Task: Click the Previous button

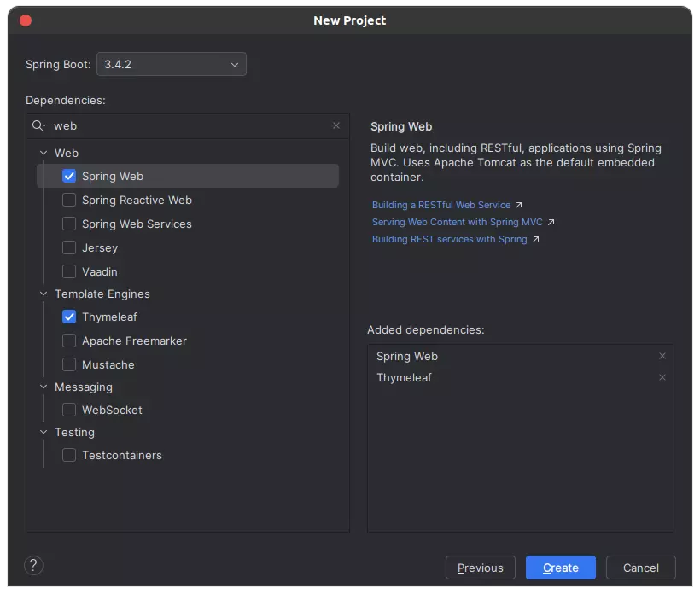Action: click(x=481, y=568)
